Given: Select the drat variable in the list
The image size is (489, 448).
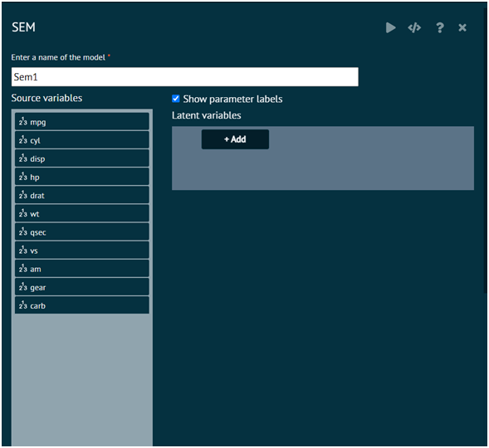Looking at the screenshot, I should [82, 195].
